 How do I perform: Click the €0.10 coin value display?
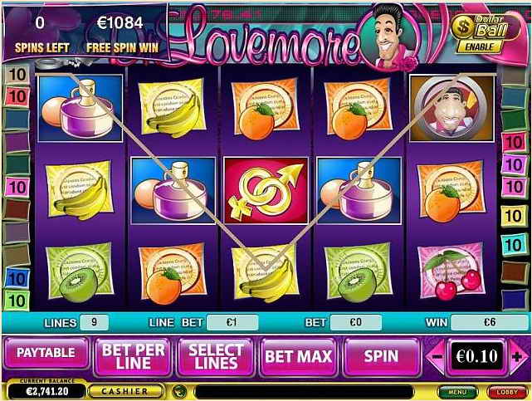click(476, 356)
